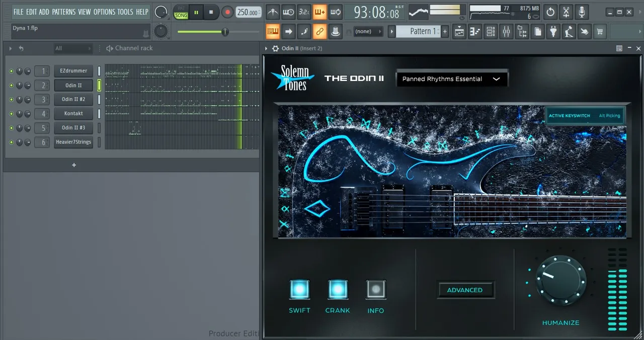Open the FILE menu
Image resolution: width=644 pixels, height=340 pixels.
pyautogui.click(x=18, y=12)
